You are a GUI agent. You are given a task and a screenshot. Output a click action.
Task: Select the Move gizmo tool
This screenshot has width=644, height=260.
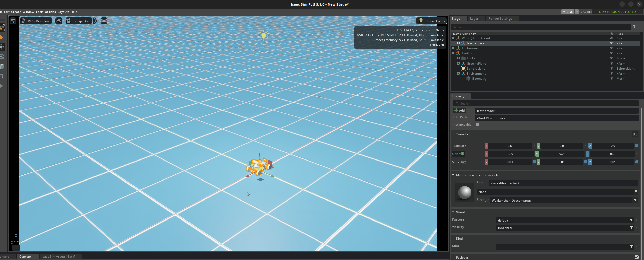tap(2, 47)
